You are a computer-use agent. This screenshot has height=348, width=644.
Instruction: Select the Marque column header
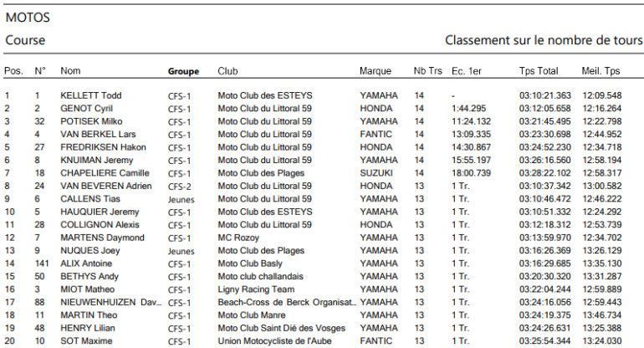tap(375, 71)
